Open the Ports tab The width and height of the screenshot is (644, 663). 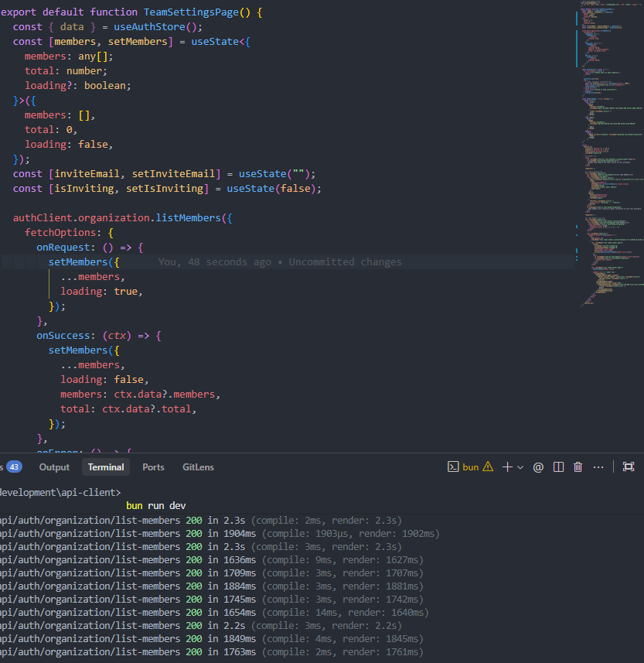(x=153, y=467)
